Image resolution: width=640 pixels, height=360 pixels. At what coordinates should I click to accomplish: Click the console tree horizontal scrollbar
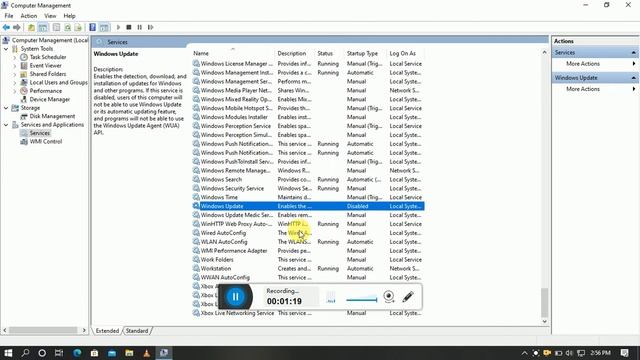point(44,330)
